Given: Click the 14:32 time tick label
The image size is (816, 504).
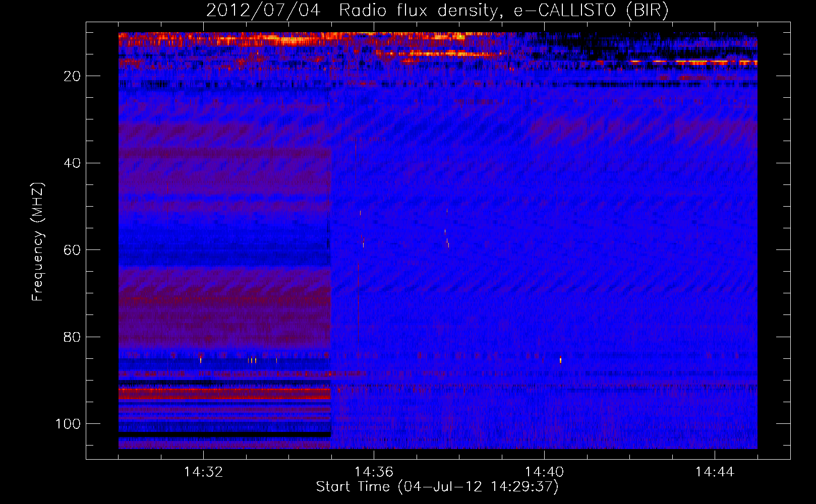Looking at the screenshot, I should click(x=203, y=472).
